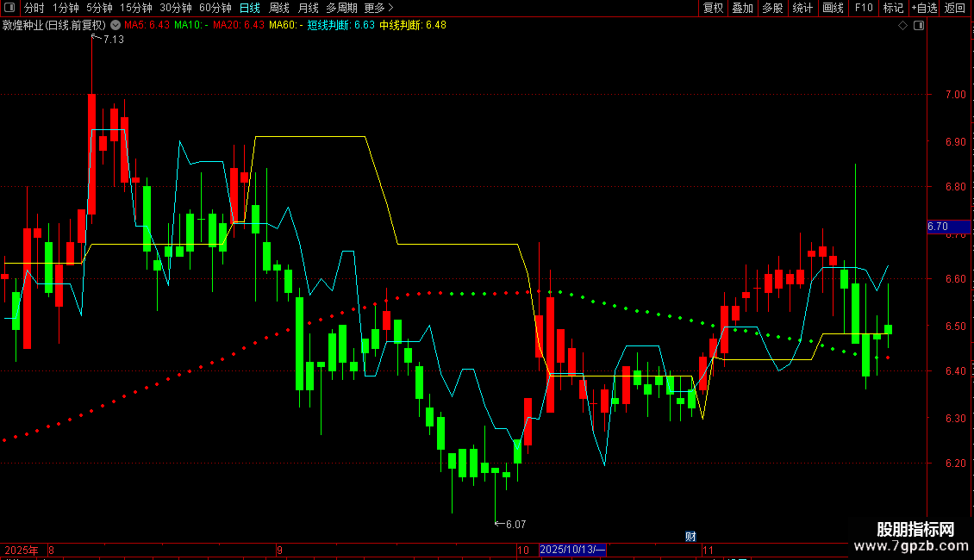
Task: Click the 6.20 price axis label
Action: (x=955, y=464)
